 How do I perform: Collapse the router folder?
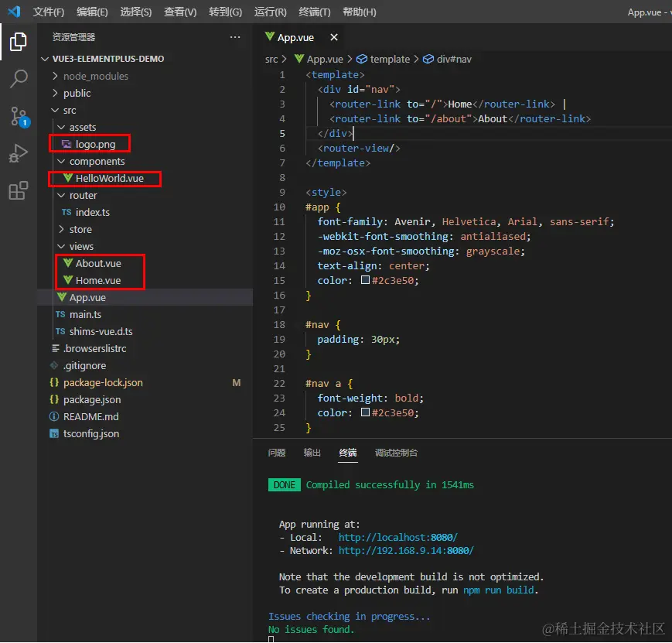click(x=61, y=195)
